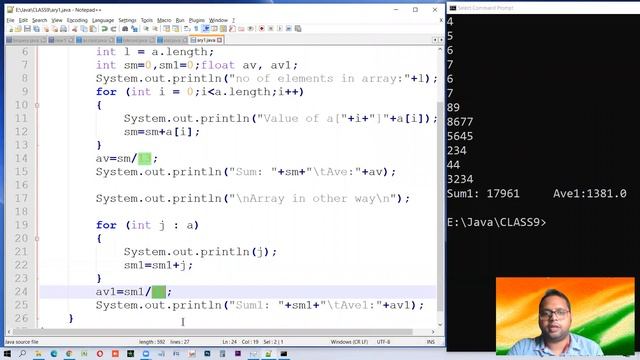The height and width of the screenshot is (360, 640).
Task: Click the taskbar Search magnifier icon
Action: (x=22, y=354)
